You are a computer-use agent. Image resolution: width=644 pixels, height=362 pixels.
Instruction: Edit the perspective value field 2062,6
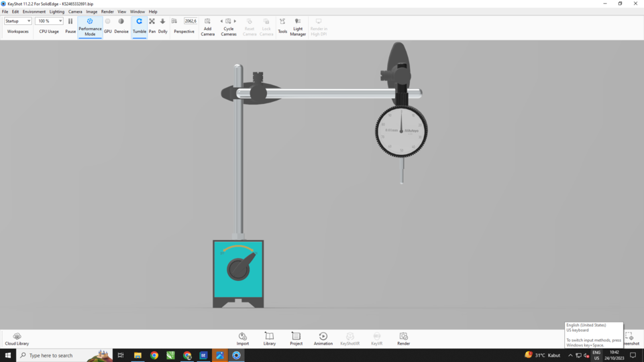point(190,21)
